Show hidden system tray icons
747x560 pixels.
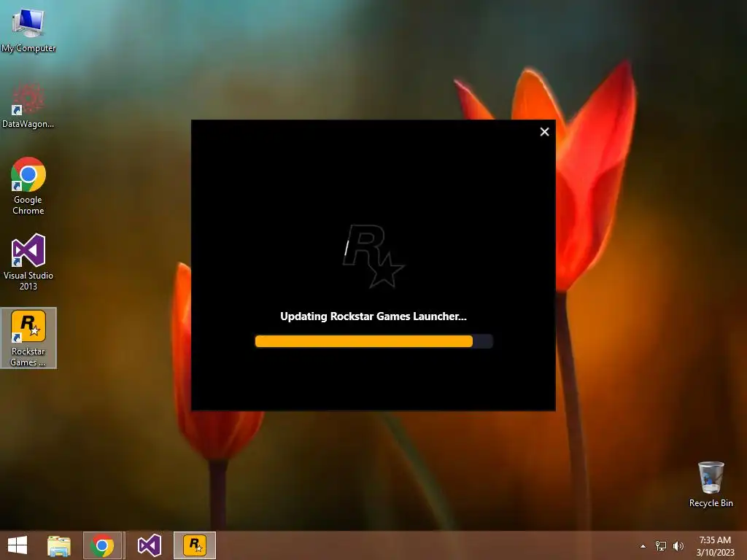point(643,546)
